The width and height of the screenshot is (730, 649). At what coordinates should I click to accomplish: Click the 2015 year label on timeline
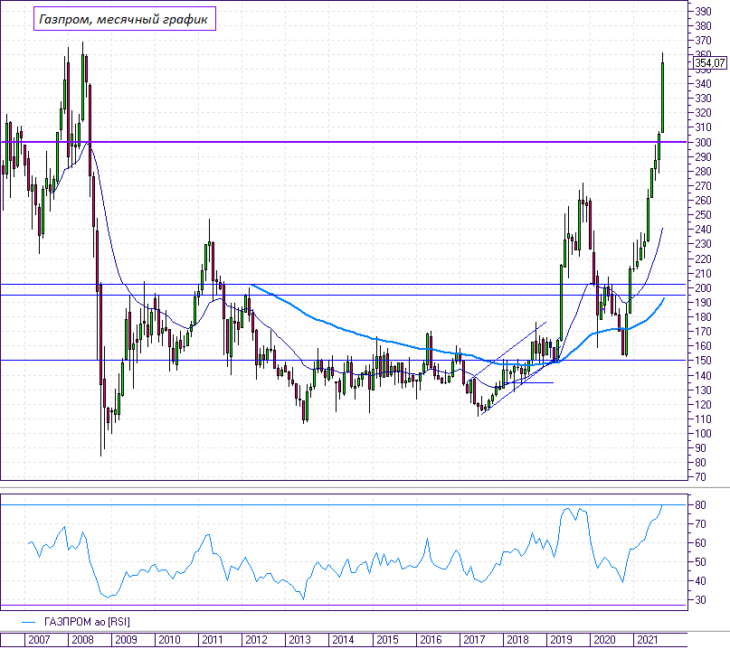pyautogui.click(x=387, y=640)
